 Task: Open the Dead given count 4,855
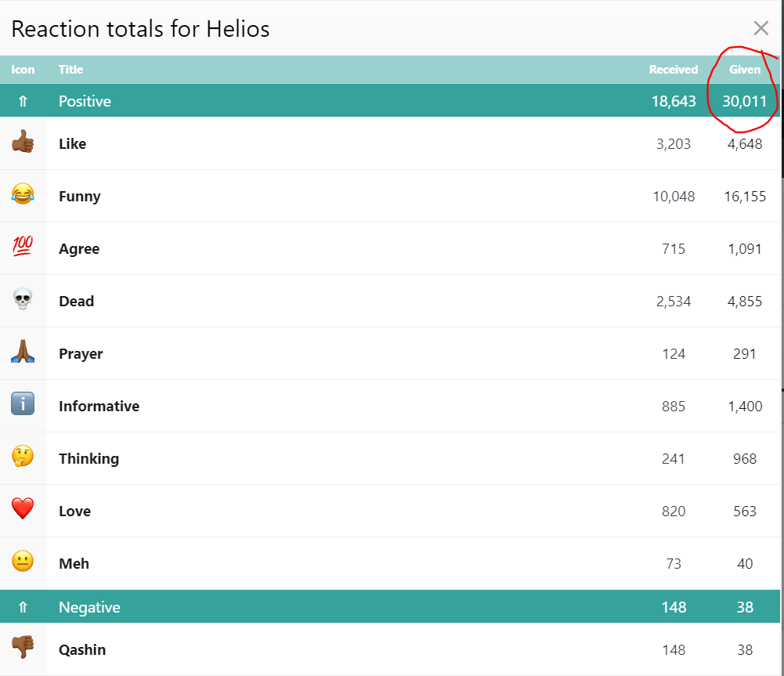pyautogui.click(x=745, y=302)
